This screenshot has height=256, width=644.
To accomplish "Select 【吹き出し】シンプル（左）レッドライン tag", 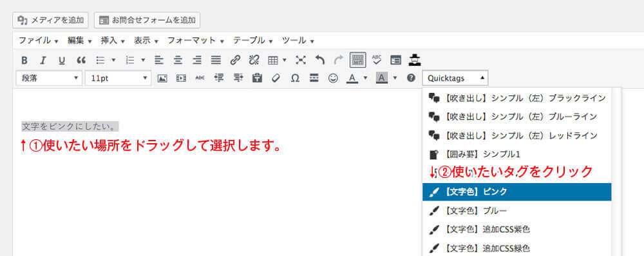I will [x=516, y=135].
